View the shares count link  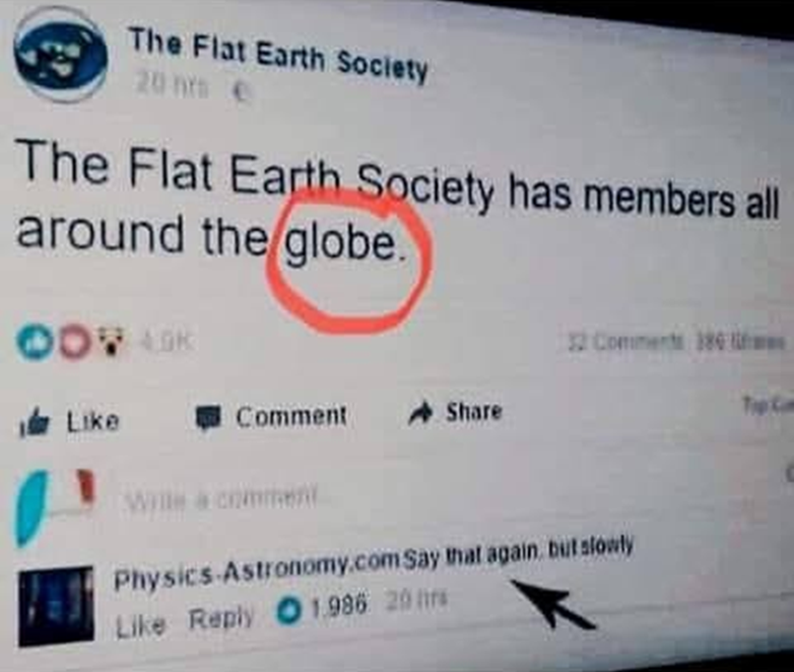pyautogui.click(x=740, y=343)
